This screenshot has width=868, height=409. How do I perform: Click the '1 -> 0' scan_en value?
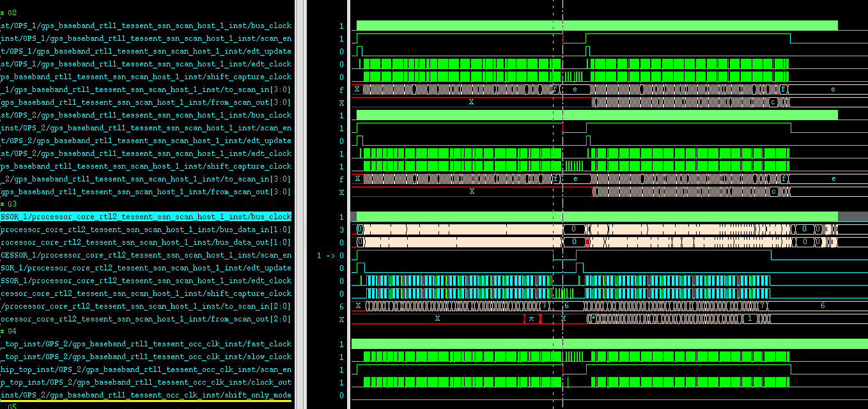pos(330,255)
